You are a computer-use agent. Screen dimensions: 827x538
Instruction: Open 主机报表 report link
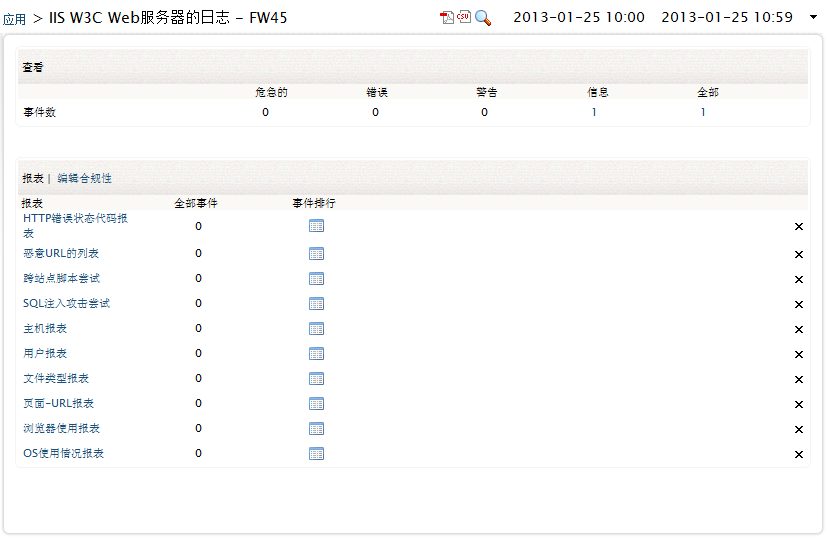45,329
